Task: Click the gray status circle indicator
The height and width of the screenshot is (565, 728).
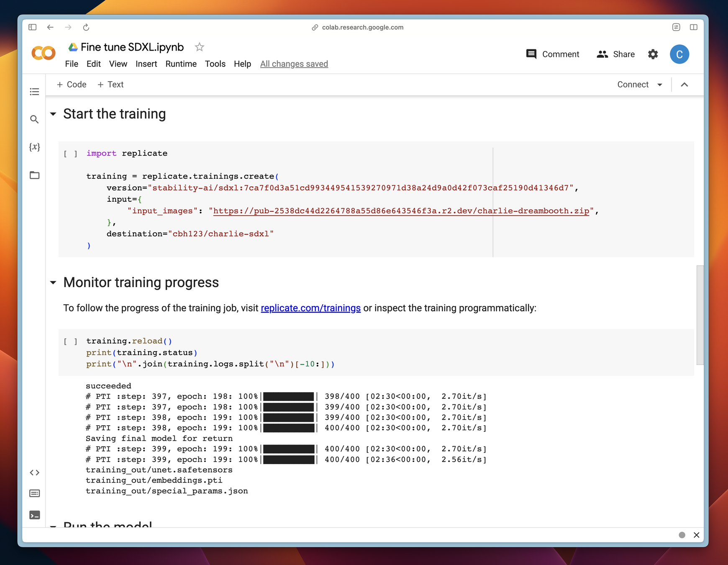Action: (x=682, y=535)
